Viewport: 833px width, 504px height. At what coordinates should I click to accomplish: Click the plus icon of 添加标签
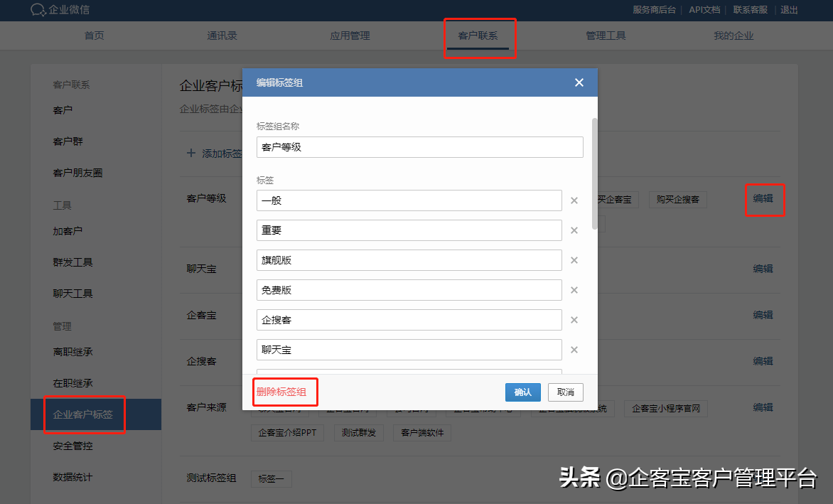point(191,154)
